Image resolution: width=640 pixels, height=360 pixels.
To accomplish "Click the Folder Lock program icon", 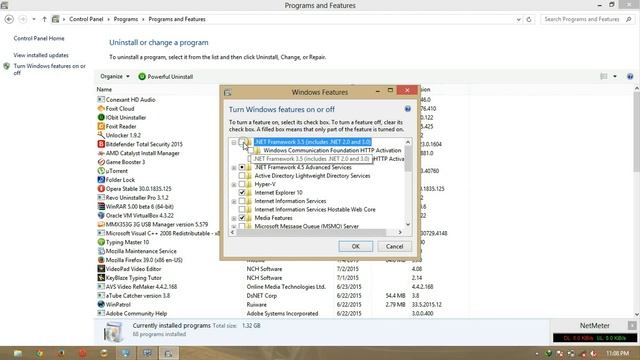I will point(101,180).
